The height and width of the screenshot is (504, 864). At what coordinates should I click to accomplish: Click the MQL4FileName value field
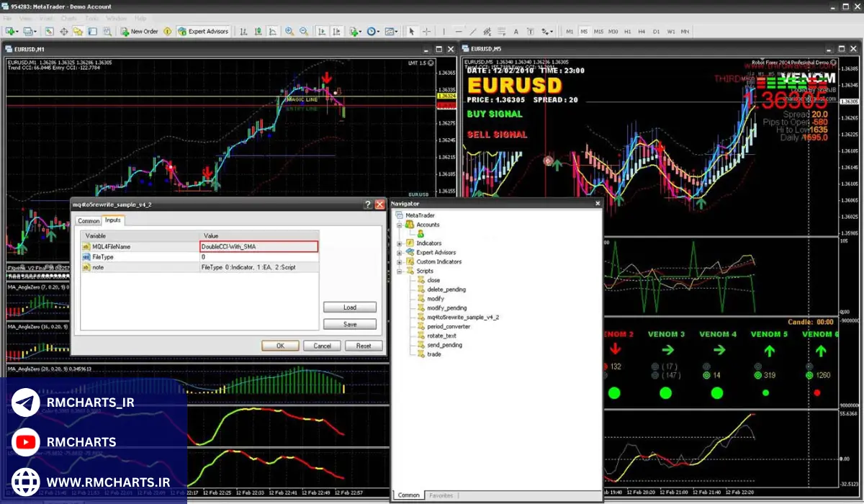point(258,247)
